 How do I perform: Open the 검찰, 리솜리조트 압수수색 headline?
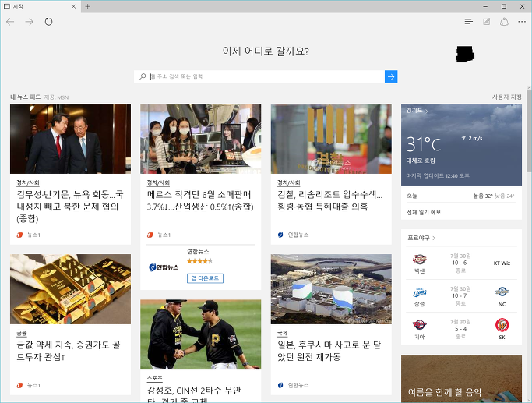pos(330,200)
